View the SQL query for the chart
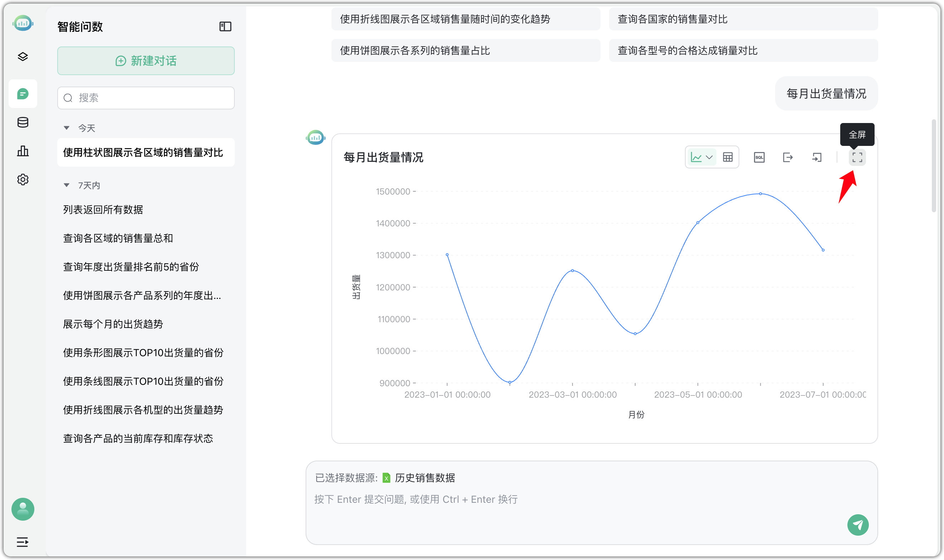944x560 pixels. 759,157
